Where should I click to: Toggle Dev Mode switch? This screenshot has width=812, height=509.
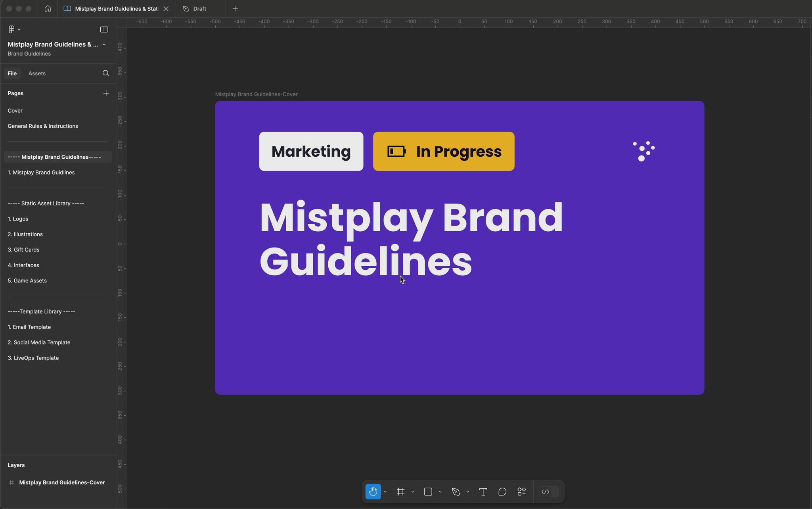point(550,492)
